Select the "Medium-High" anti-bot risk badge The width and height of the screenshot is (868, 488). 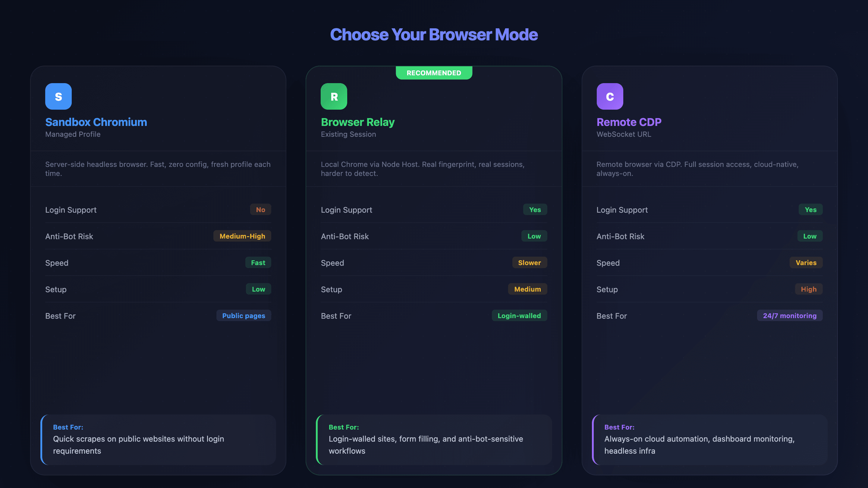(x=242, y=236)
